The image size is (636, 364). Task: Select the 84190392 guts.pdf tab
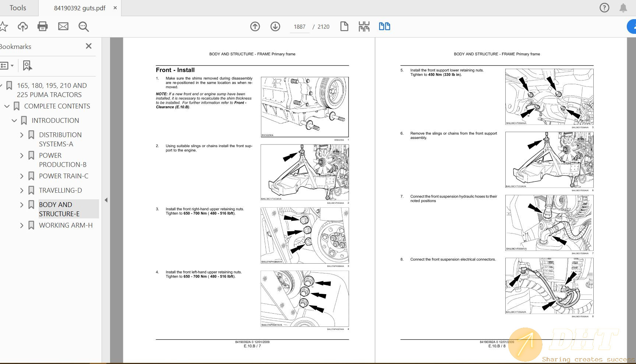pyautogui.click(x=79, y=8)
